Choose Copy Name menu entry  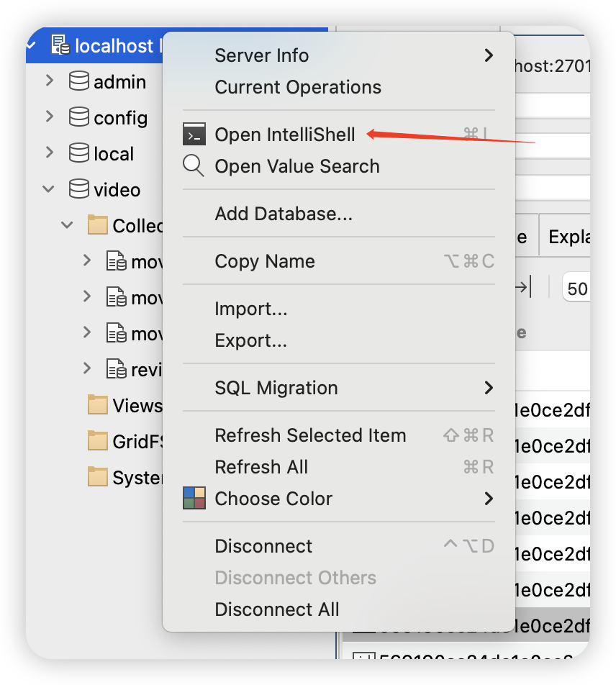(x=265, y=261)
